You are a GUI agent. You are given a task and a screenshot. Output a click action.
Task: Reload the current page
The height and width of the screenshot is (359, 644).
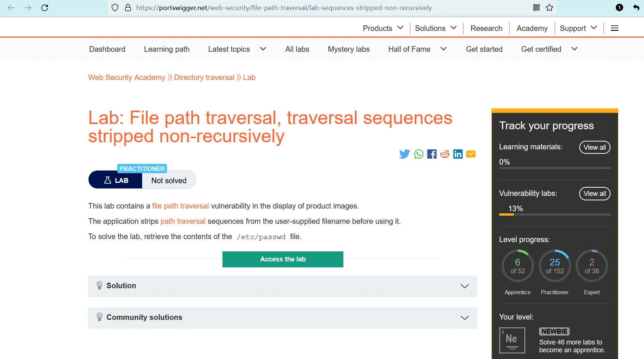(x=45, y=8)
